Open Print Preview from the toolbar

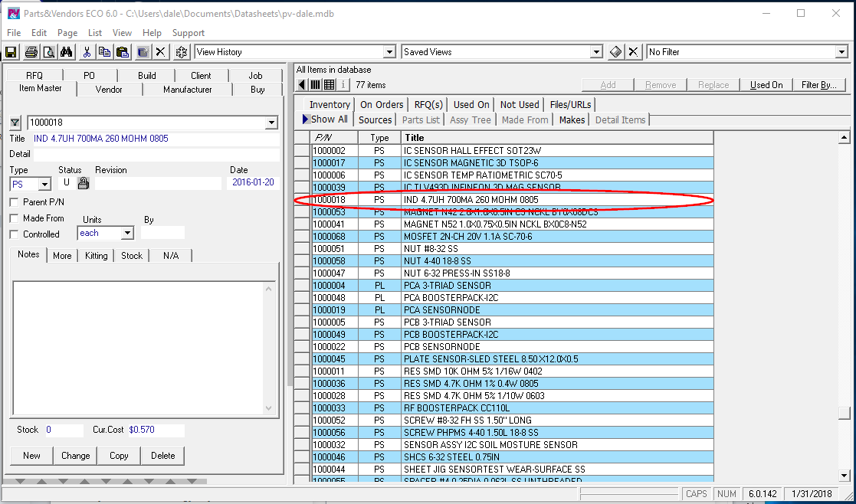pos(49,52)
